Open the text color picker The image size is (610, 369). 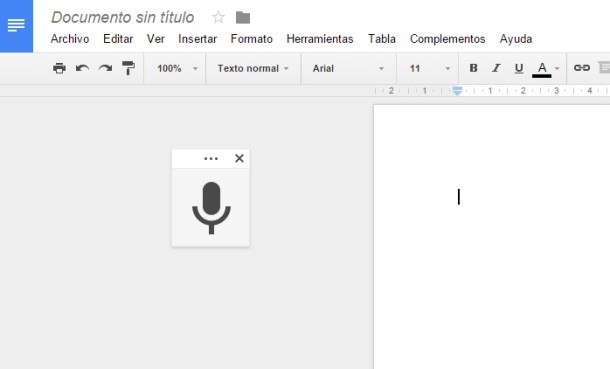coord(542,69)
